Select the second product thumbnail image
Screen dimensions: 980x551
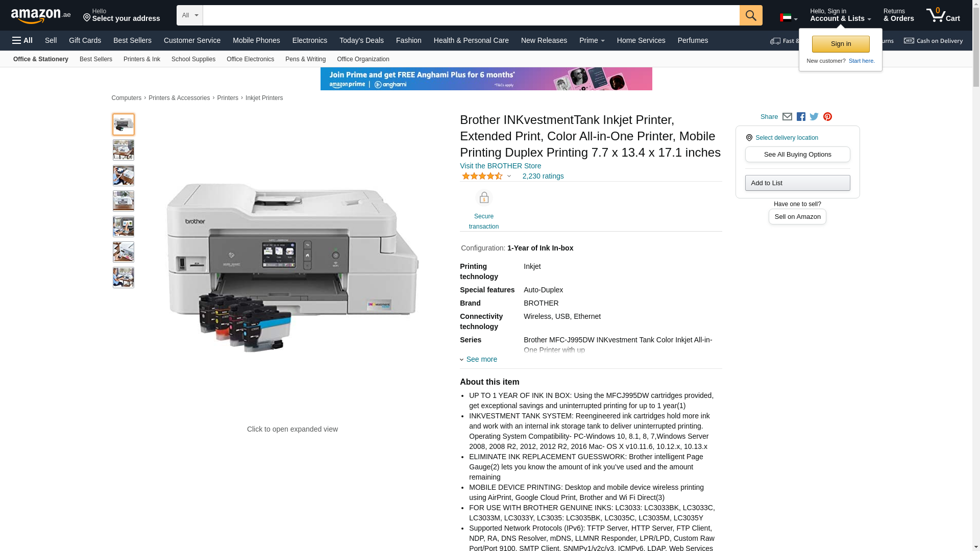pos(124,150)
